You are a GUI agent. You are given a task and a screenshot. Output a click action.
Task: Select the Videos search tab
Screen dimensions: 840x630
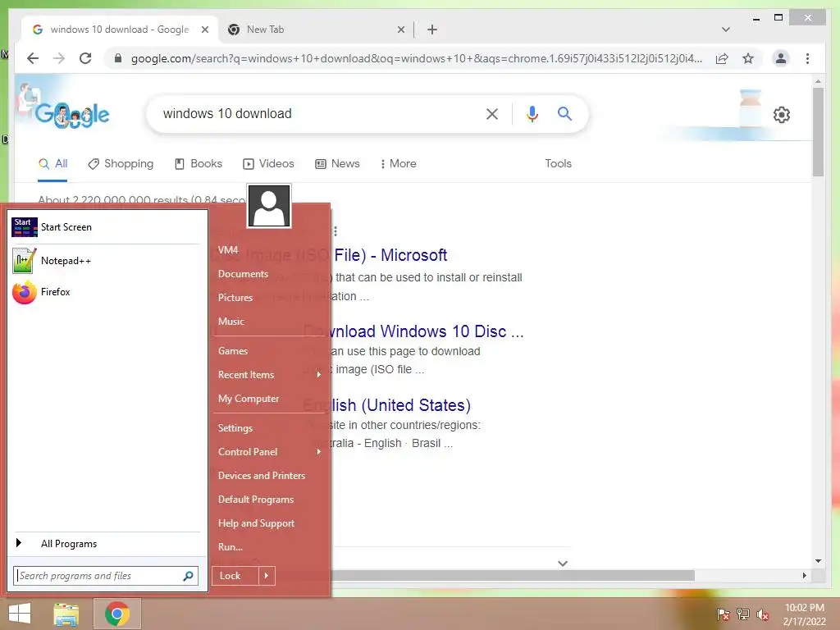[x=268, y=164]
